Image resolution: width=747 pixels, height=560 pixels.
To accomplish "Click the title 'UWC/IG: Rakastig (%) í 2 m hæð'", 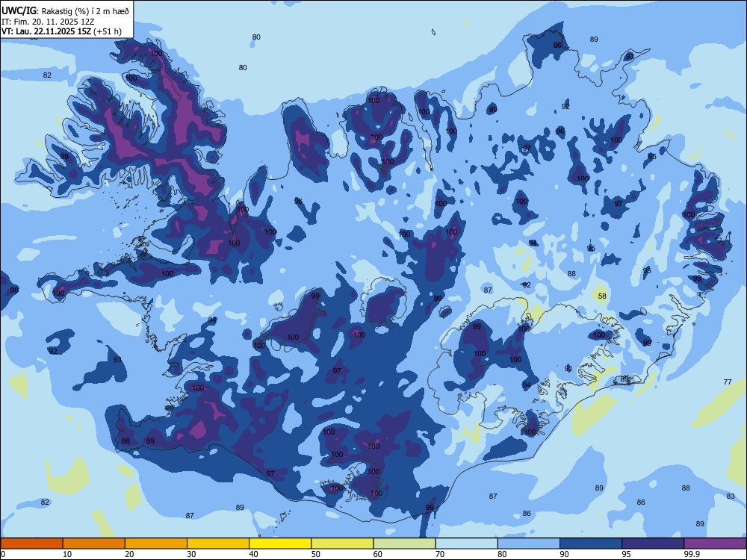I will [x=65, y=11].
